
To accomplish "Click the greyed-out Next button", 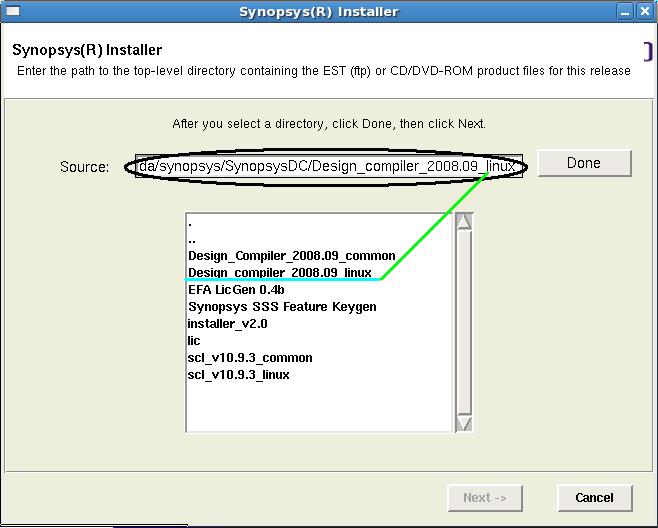I will [485, 498].
